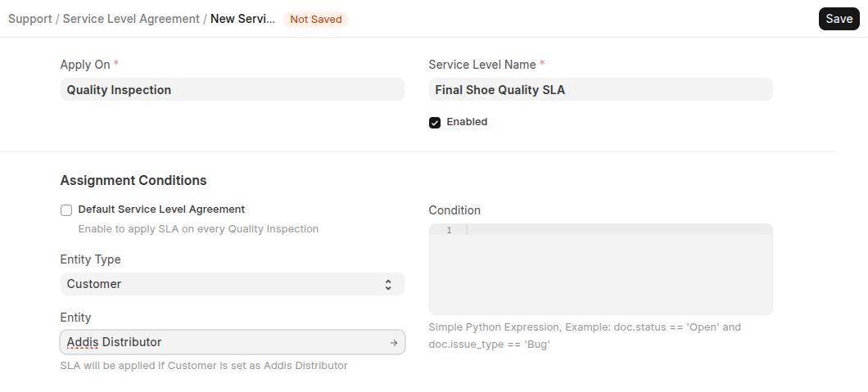Go to Support in the breadcrumb

30,19
